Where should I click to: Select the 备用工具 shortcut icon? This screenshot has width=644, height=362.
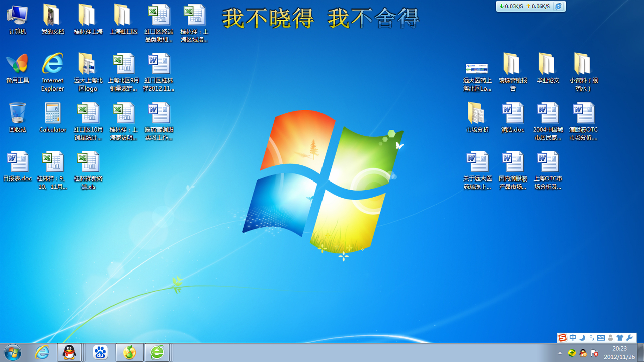tap(18, 68)
